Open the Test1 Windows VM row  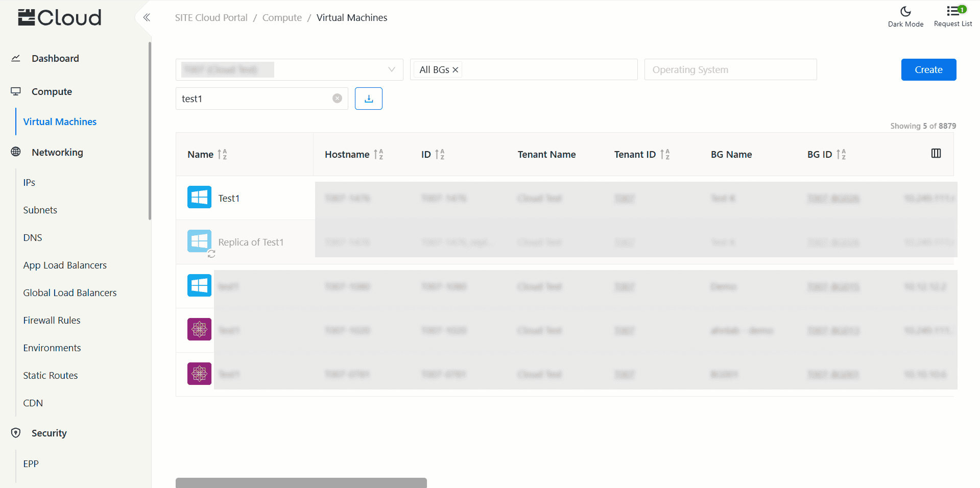click(229, 198)
